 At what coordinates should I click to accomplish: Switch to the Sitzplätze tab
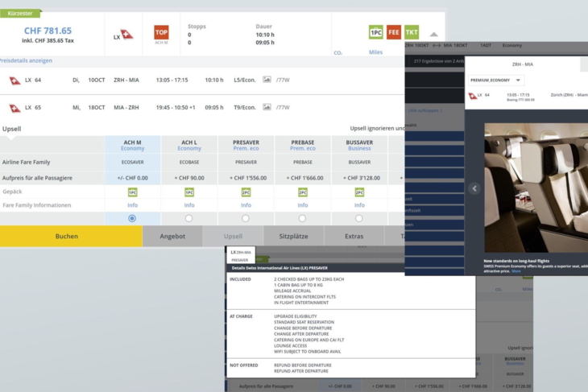(x=294, y=237)
